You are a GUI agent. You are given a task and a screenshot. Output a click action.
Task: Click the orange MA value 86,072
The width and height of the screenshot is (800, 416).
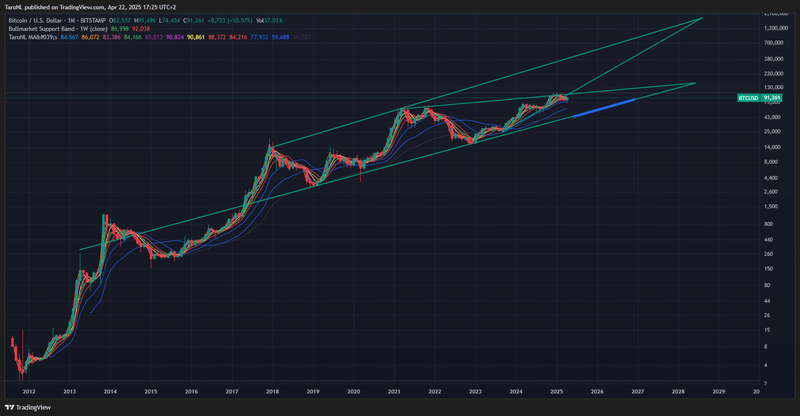point(90,37)
